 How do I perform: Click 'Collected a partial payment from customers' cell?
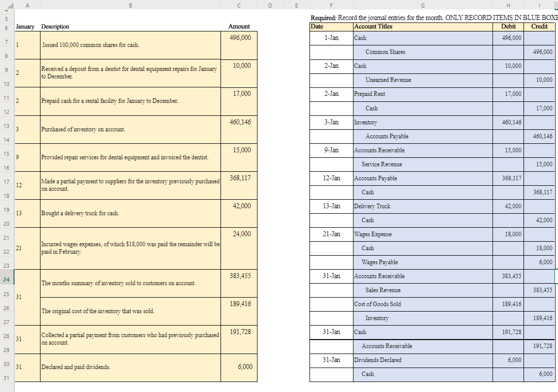130,339
